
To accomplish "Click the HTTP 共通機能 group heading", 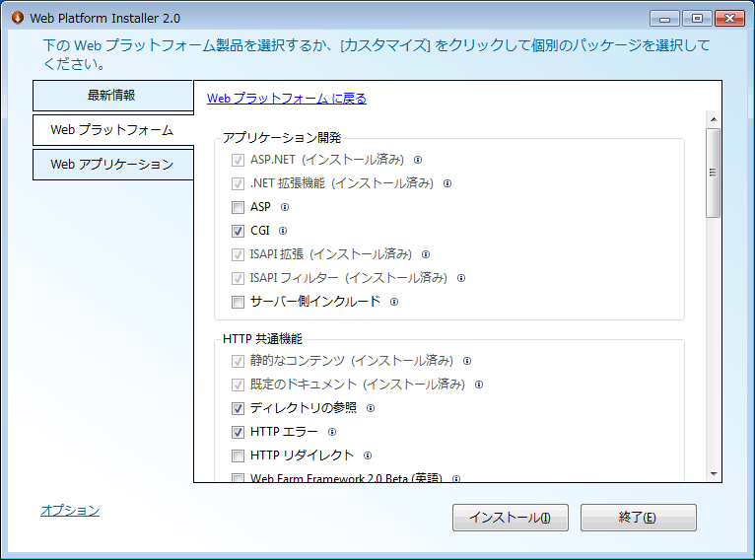I will point(262,339).
